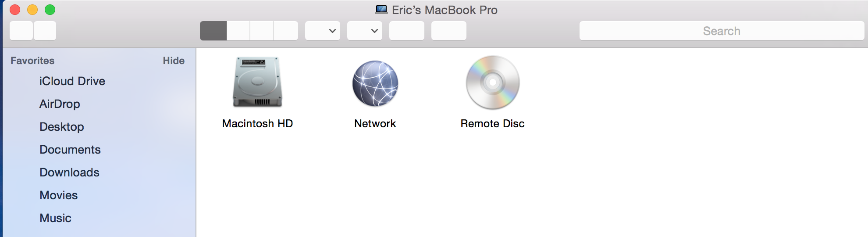This screenshot has width=868, height=237.
Task: Select the Network globe icon
Action: (375, 83)
